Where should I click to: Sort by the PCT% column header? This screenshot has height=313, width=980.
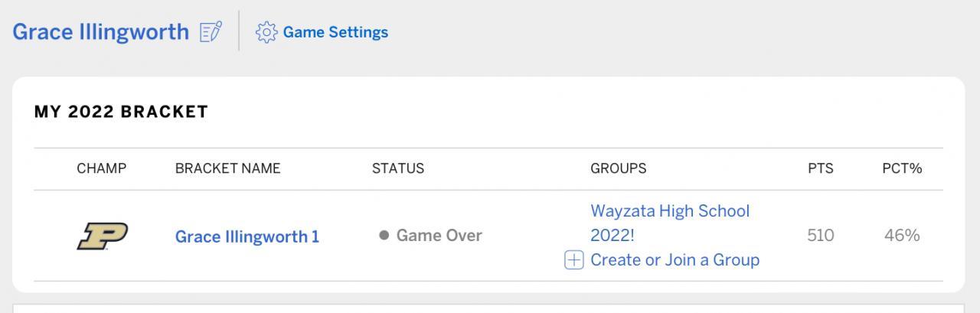click(901, 168)
